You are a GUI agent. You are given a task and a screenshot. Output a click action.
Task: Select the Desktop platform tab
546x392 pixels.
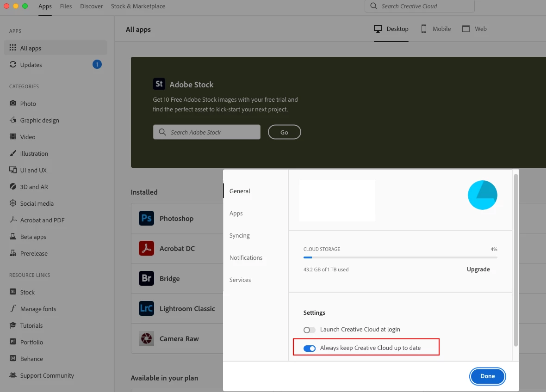click(x=391, y=29)
